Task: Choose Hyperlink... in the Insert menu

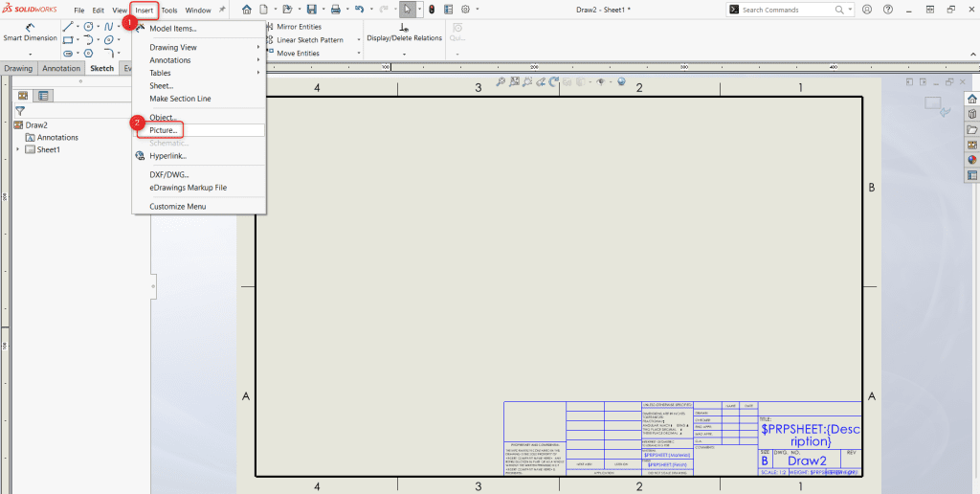Action: 167,156
